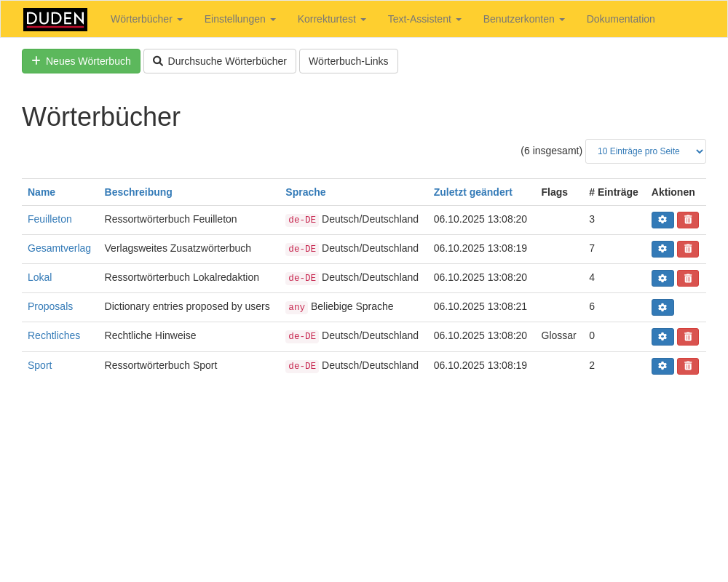Expand the Einstellungen menu
Image resolution: width=728 pixels, height=582 pixels.
[240, 19]
